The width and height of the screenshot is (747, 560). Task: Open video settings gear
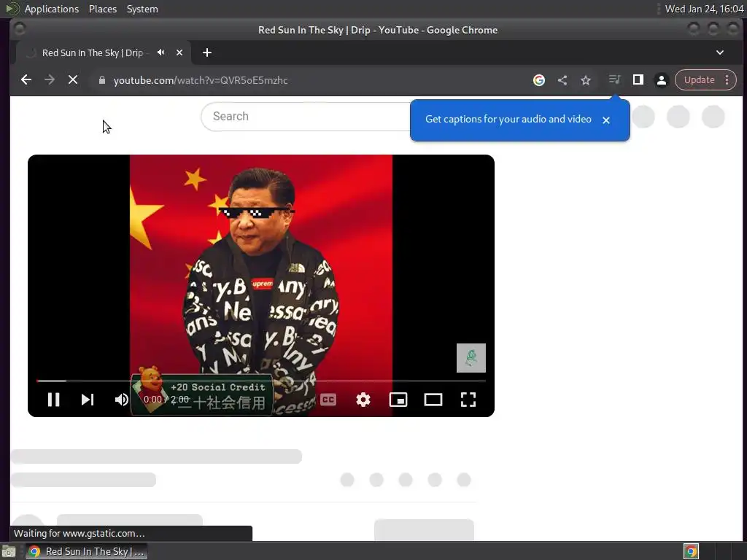click(x=363, y=400)
